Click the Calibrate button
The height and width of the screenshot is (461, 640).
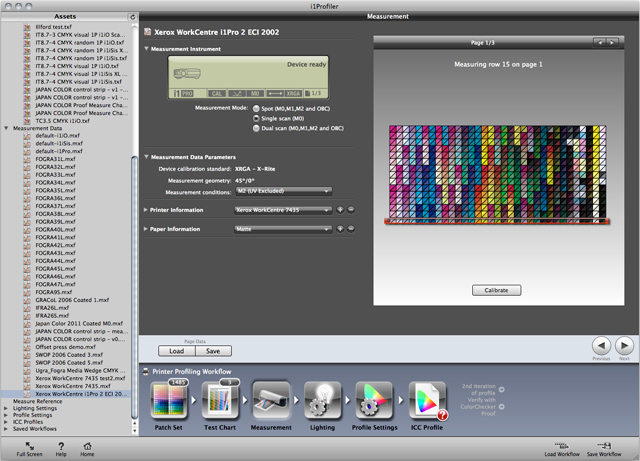[496, 290]
